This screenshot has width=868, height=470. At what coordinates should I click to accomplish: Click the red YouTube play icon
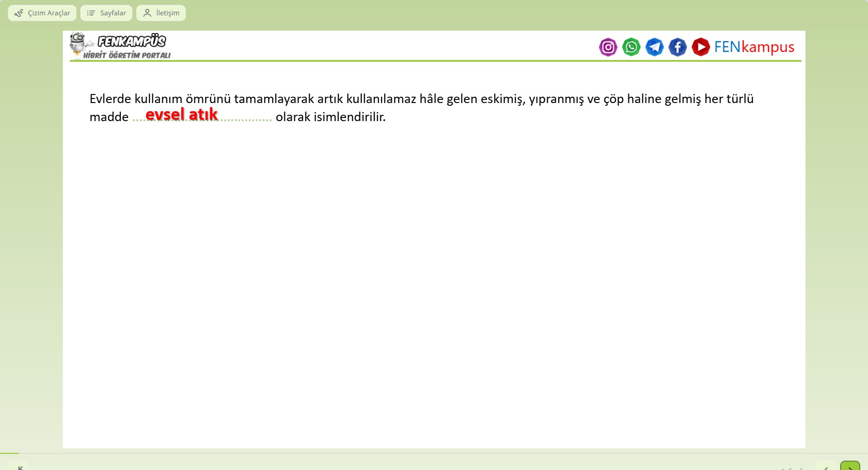(700, 47)
